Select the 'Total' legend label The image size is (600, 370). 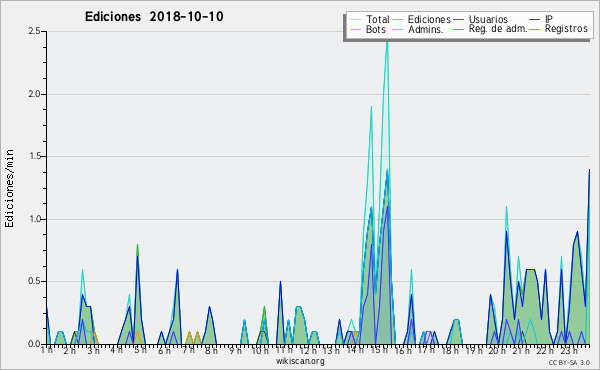[378, 19]
